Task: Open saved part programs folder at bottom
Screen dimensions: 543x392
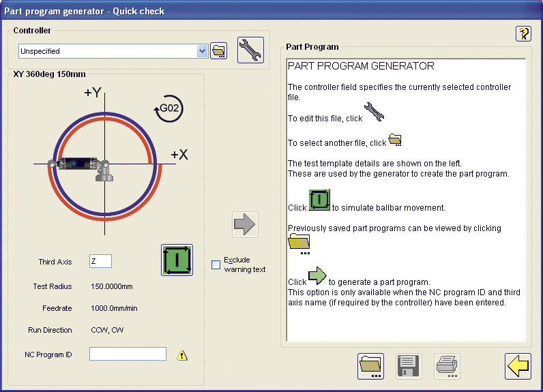Action: point(370,366)
